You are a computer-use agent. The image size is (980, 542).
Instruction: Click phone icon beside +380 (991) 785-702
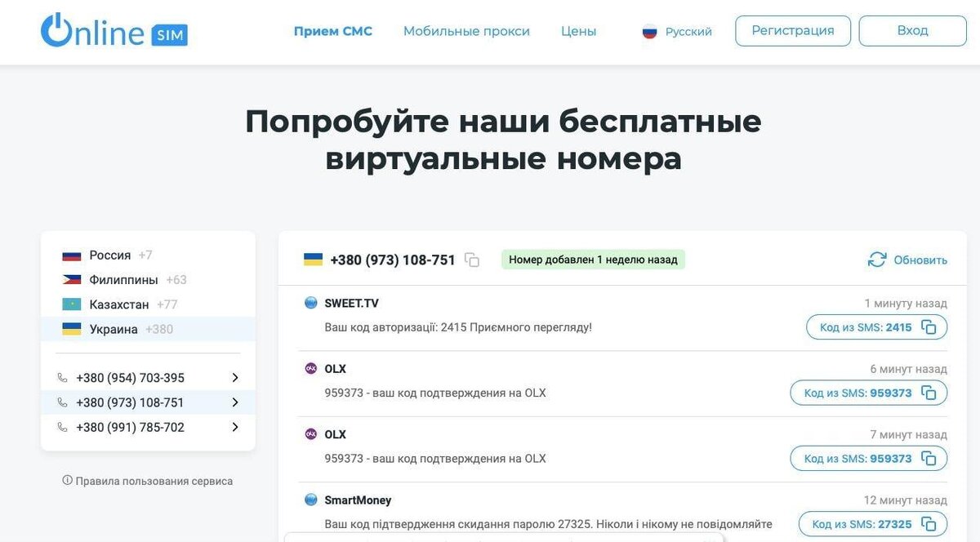(63, 427)
